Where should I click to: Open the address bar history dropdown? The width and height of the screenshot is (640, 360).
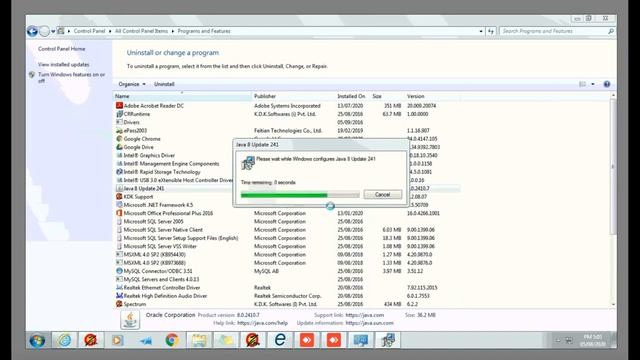[481, 31]
